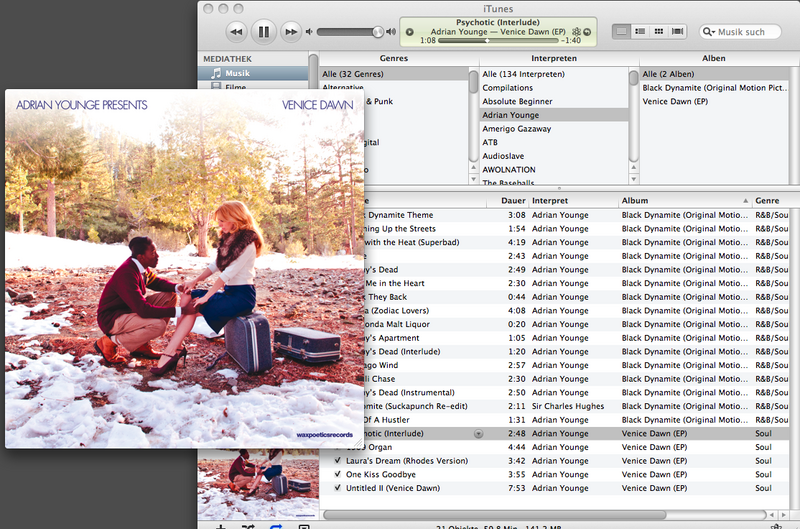The image size is (800, 529).
Task: Pause the currently playing song
Action: point(263,32)
